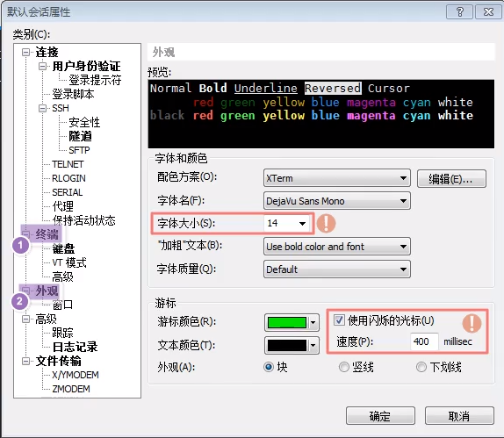Select X/YMODEM in the category tree
This screenshot has height=438, width=504.
[x=76, y=375]
